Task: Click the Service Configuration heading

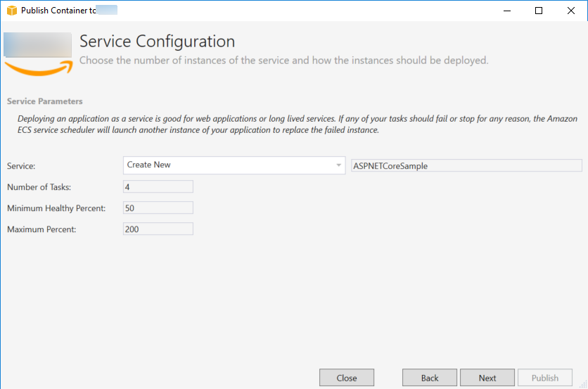Action: (157, 42)
